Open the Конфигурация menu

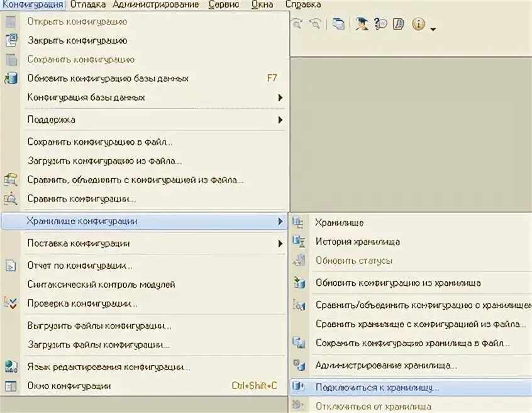tap(33, 5)
